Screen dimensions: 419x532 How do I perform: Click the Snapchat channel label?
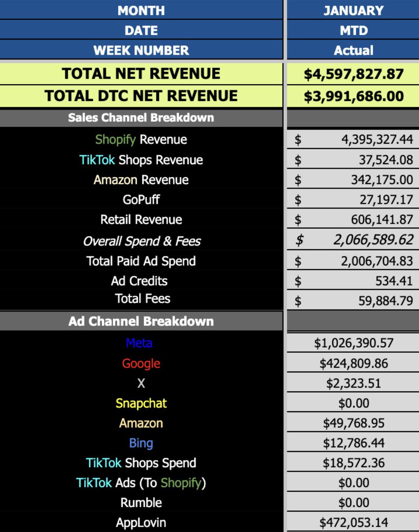[x=141, y=403]
